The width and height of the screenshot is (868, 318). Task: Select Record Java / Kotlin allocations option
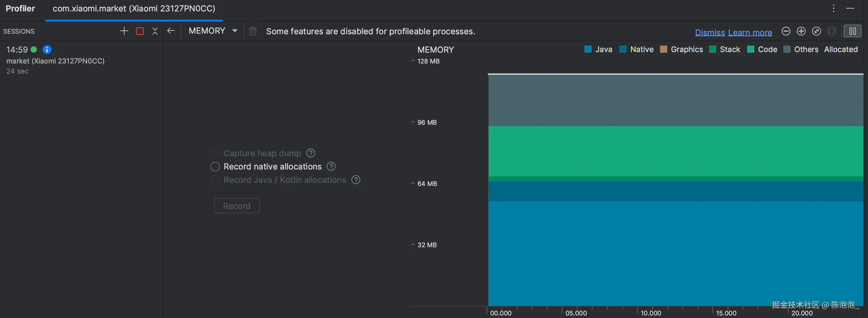pyautogui.click(x=215, y=180)
